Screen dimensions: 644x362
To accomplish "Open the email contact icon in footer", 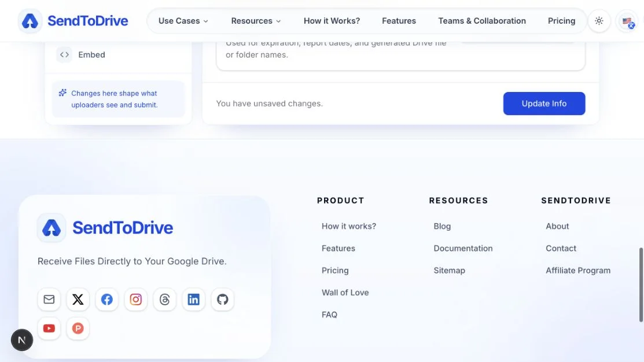I will [x=49, y=299].
